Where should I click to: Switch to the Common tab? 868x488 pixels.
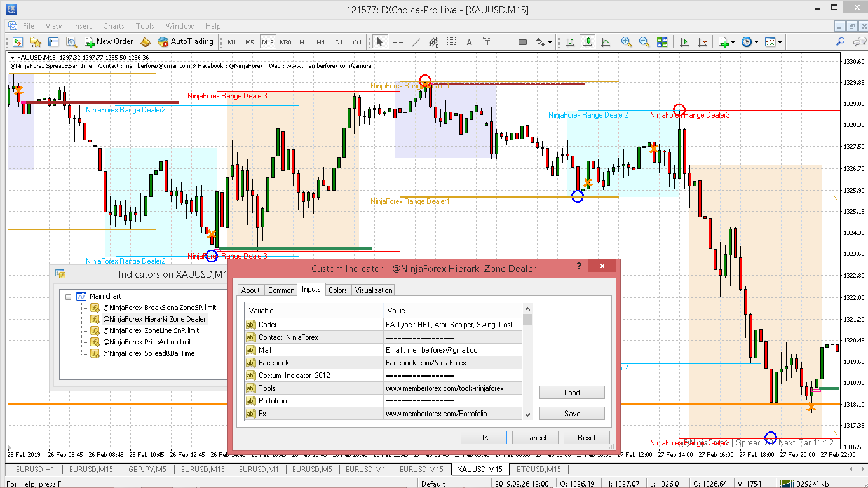[281, 290]
